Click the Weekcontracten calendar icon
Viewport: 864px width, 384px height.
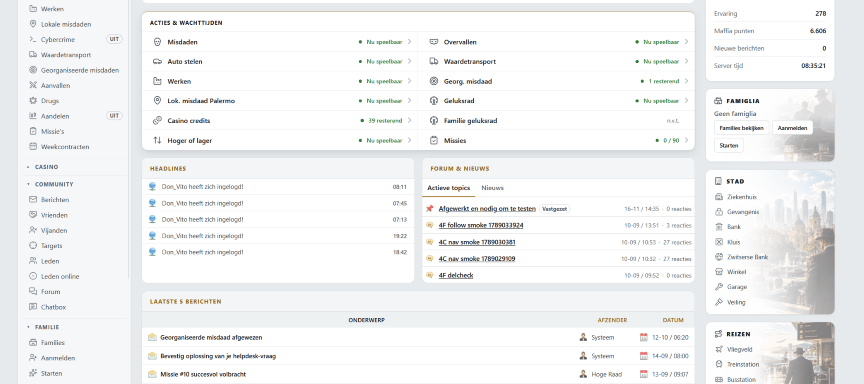(x=33, y=147)
